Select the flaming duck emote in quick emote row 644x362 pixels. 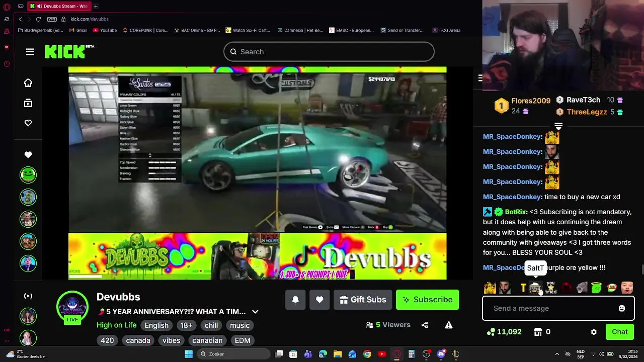pos(490,288)
